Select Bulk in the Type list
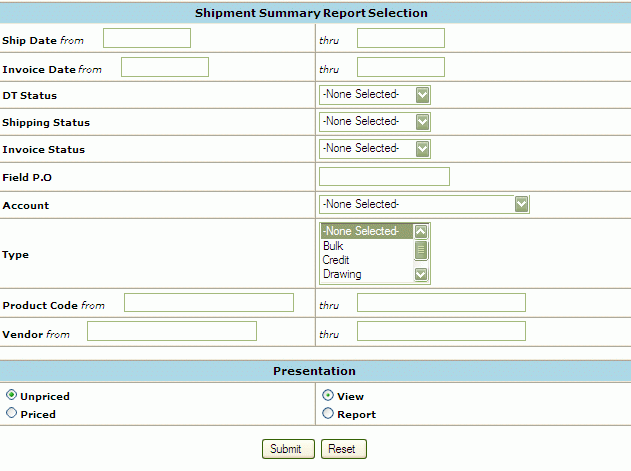631x471 pixels. [334, 246]
